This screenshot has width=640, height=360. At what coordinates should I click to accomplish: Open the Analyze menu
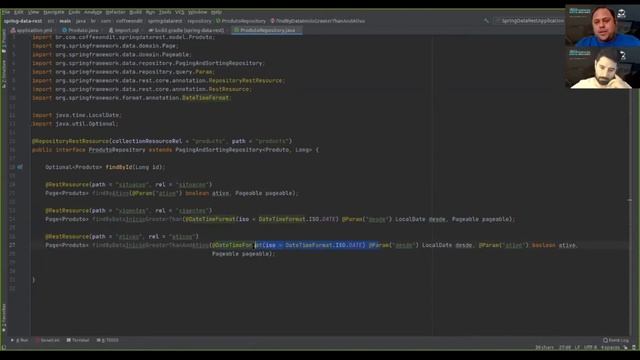click(93, 12)
